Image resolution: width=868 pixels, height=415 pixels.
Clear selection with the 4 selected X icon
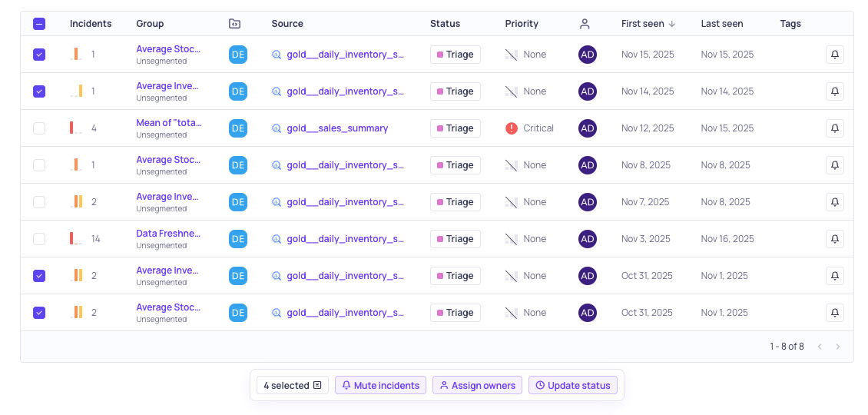click(317, 385)
